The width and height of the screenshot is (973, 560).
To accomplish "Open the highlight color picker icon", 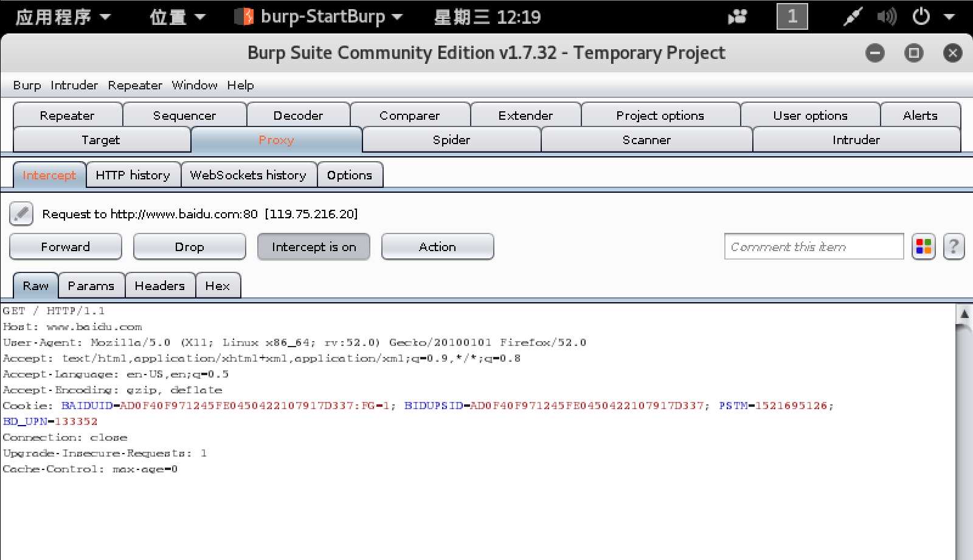I will point(924,247).
